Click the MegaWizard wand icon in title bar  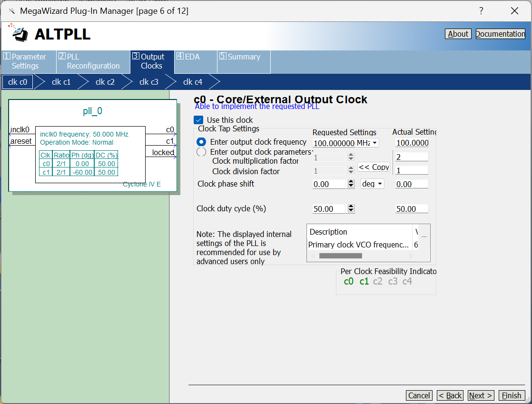12,11
